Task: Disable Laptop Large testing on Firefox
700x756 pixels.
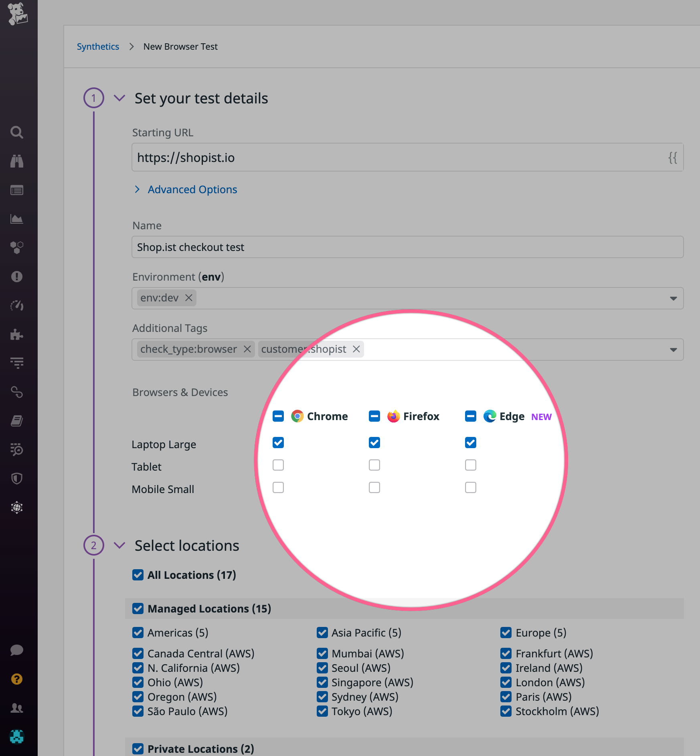Action: pyautogui.click(x=374, y=443)
